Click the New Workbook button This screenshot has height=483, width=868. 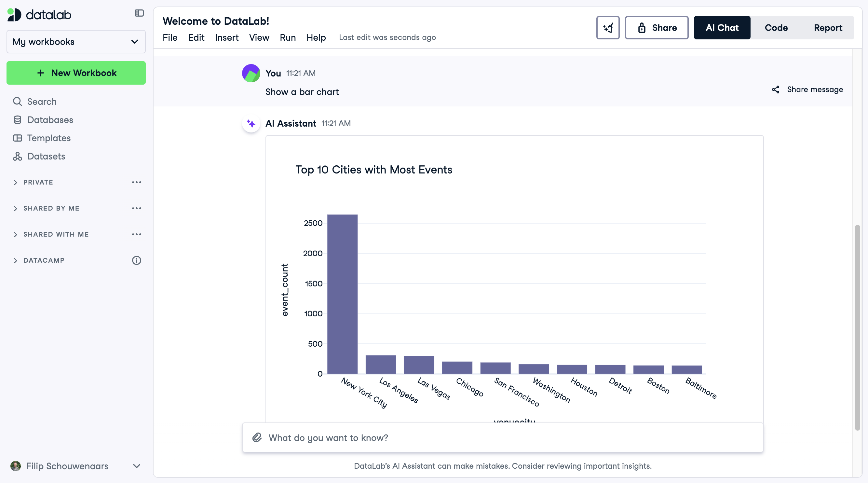coord(76,73)
